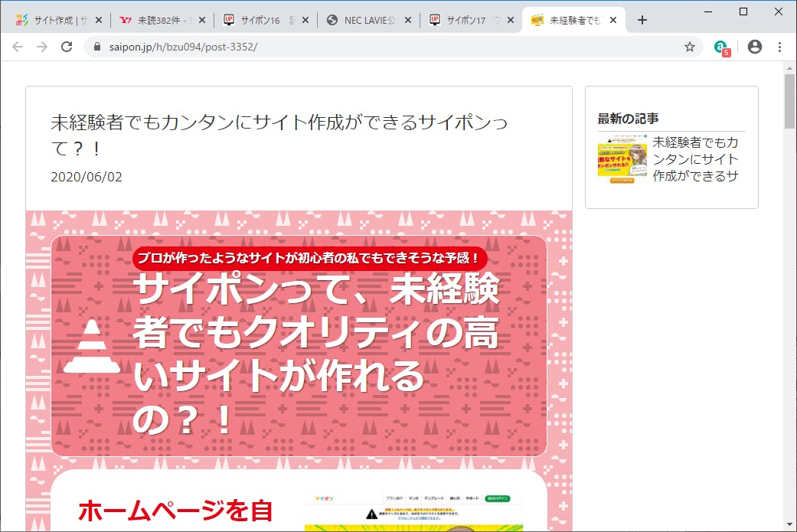The height and width of the screenshot is (532, 797).
Task: Switch to the NEC LAVIE tab
Action: click(367, 21)
